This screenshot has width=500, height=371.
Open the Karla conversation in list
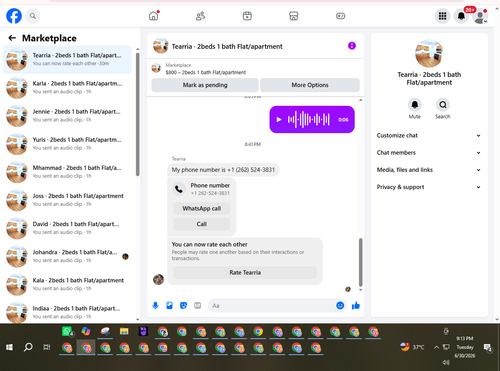(67, 88)
